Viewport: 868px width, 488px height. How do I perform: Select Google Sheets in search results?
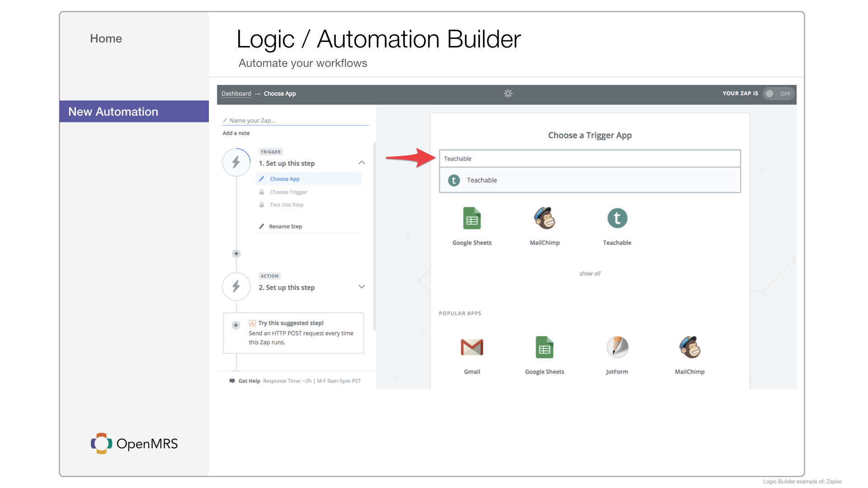pyautogui.click(x=472, y=226)
